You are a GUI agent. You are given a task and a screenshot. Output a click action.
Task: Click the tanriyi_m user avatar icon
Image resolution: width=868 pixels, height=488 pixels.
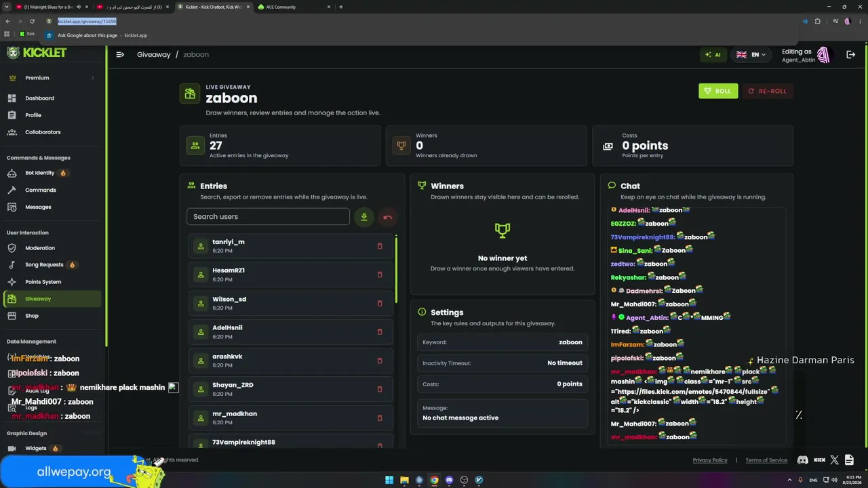point(201,246)
